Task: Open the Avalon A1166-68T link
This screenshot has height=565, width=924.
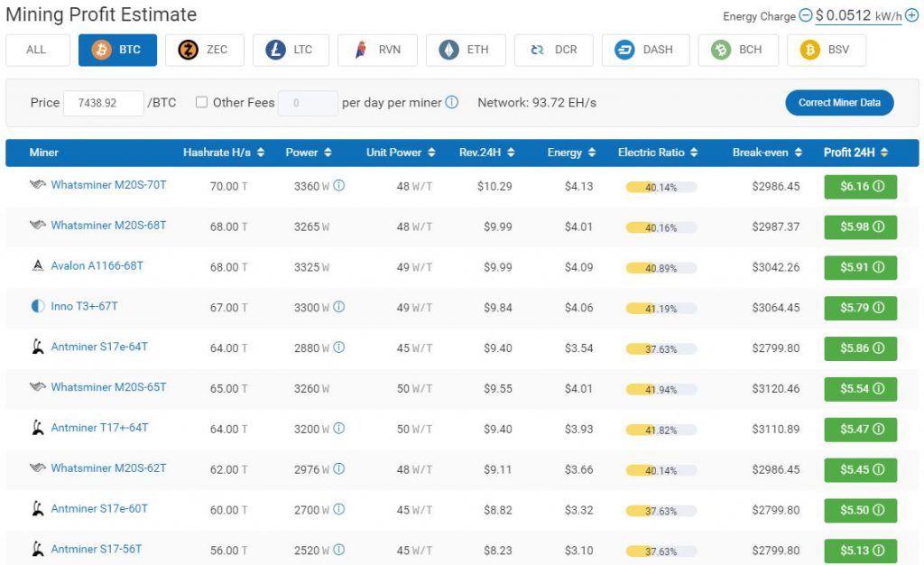Action: tap(97, 266)
